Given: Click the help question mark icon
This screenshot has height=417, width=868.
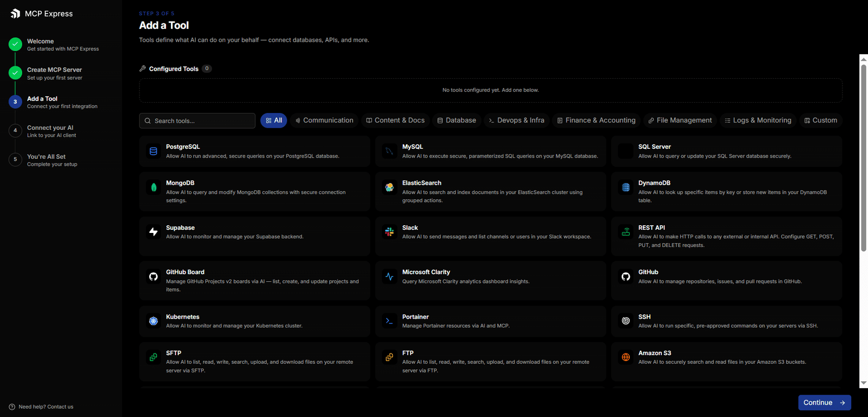Looking at the screenshot, I should [x=12, y=407].
